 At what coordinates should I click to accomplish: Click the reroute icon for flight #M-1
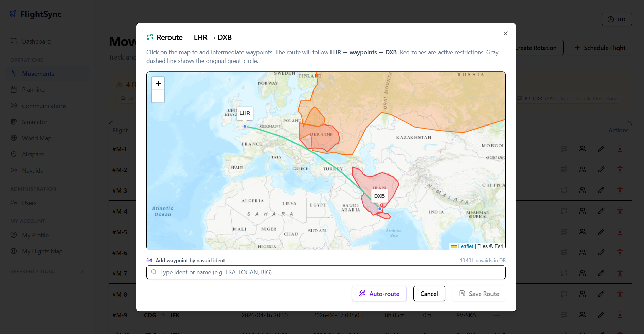[x=564, y=149]
